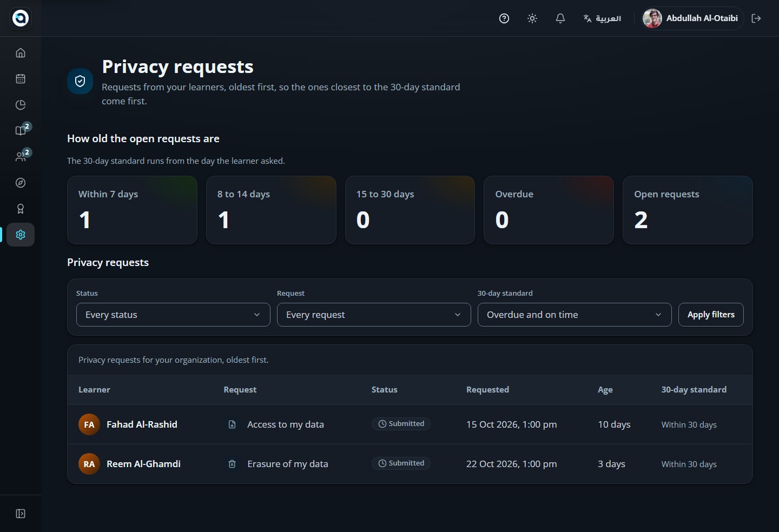The image size is (779, 532).
Task: Click the Submitted status badge in Reem's row
Action: pyautogui.click(x=401, y=463)
